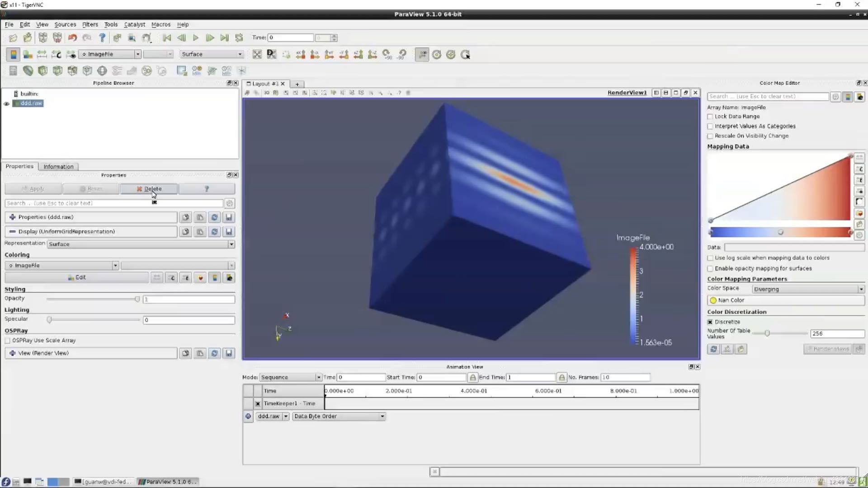This screenshot has height=488, width=868.
Task: Click the Specular slider
Action: (x=94, y=320)
